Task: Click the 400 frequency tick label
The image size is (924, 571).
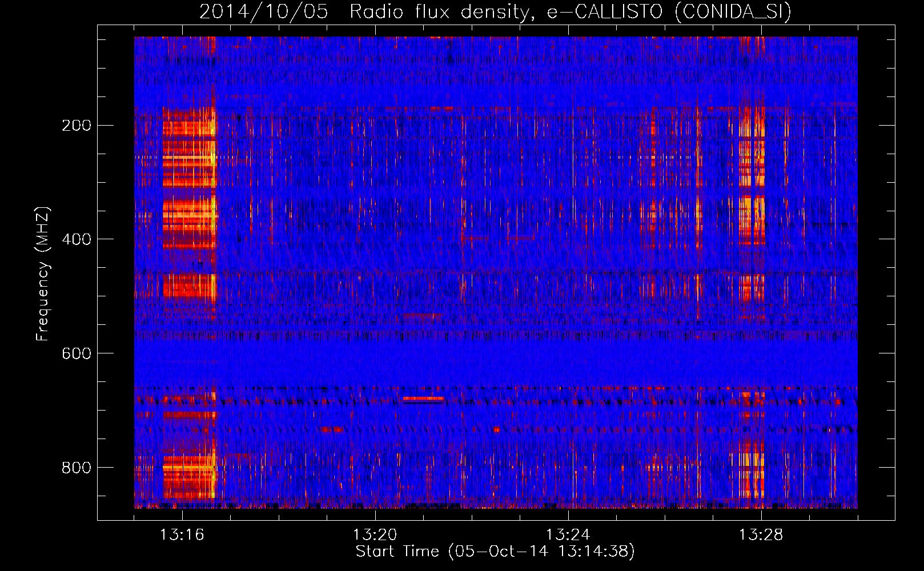Action: point(77,239)
